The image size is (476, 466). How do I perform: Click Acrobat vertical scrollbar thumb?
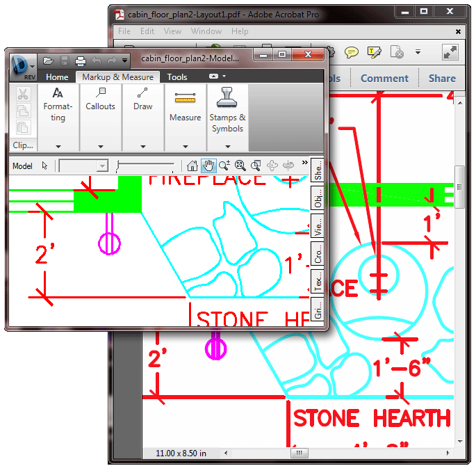coord(459,187)
